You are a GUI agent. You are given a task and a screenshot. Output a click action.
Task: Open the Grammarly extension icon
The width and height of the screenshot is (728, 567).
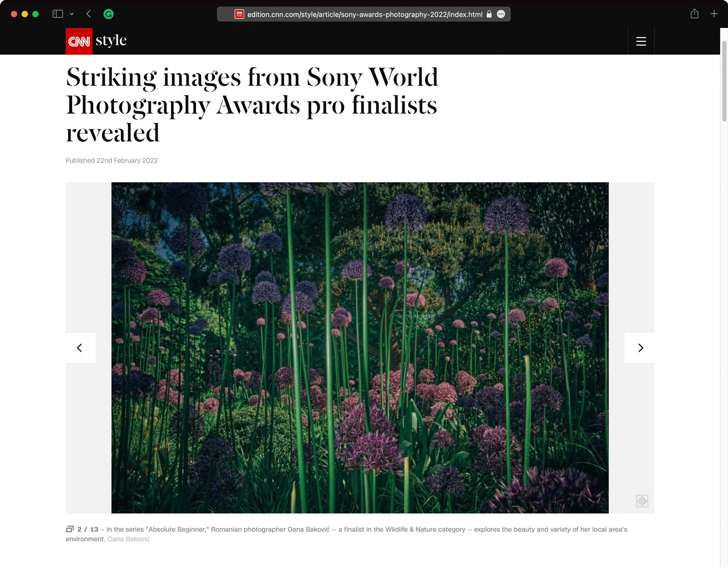tap(109, 14)
